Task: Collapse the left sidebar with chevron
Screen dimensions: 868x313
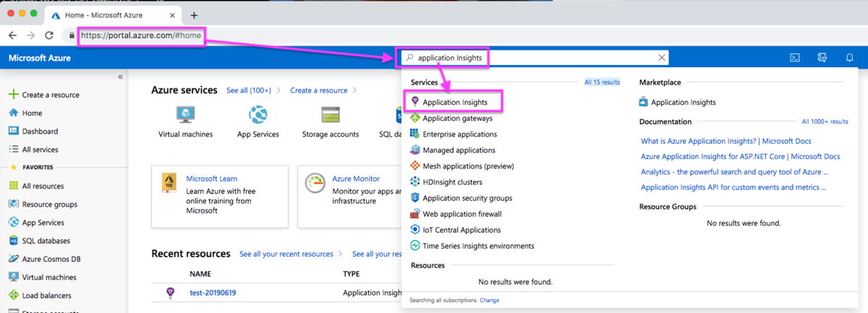Action: (x=120, y=77)
